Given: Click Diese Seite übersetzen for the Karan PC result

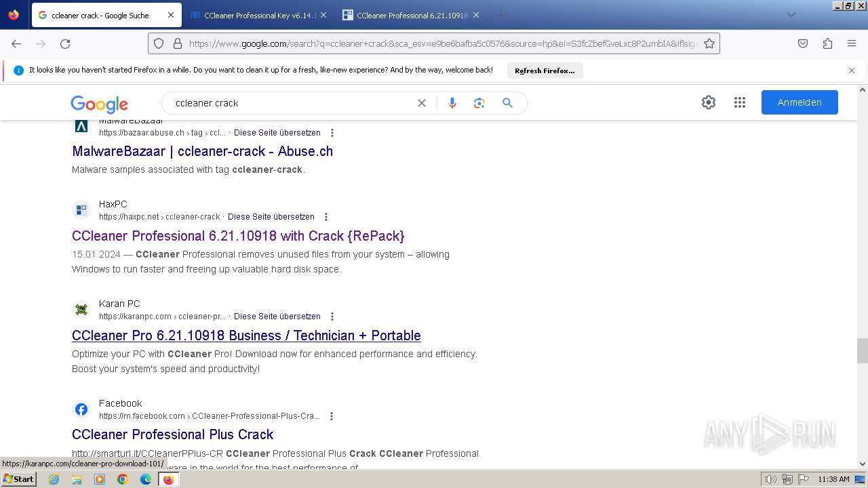Looking at the screenshot, I should coord(277,317).
